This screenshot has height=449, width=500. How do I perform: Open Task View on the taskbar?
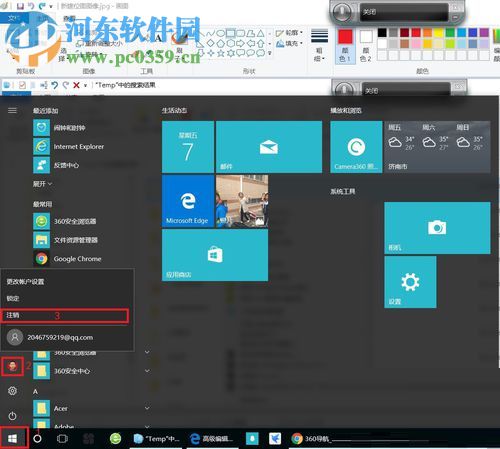coord(62,439)
